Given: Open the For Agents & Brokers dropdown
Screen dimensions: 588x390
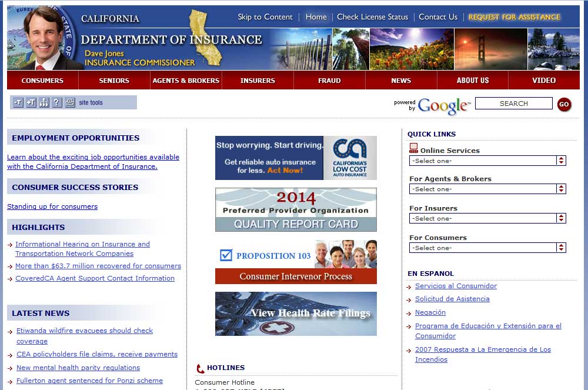Looking at the screenshot, I should [x=487, y=189].
